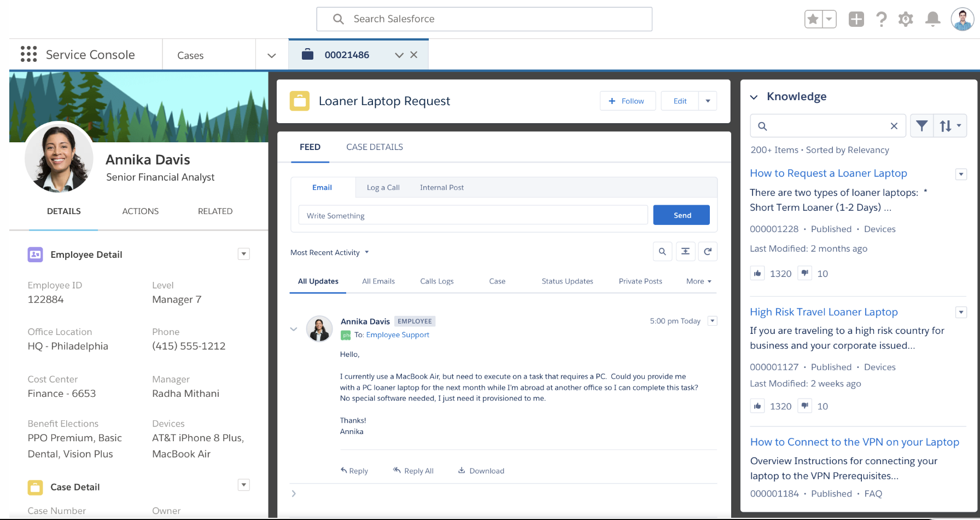Dislike the How to Request a Loaner Laptop article
The width and height of the screenshot is (980, 520).
804,273
